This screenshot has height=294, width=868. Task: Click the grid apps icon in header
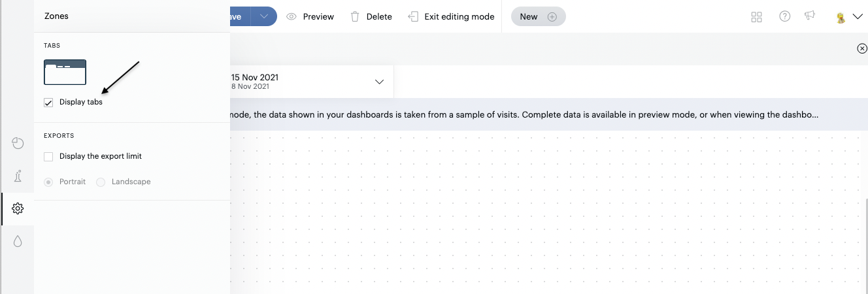click(x=757, y=17)
